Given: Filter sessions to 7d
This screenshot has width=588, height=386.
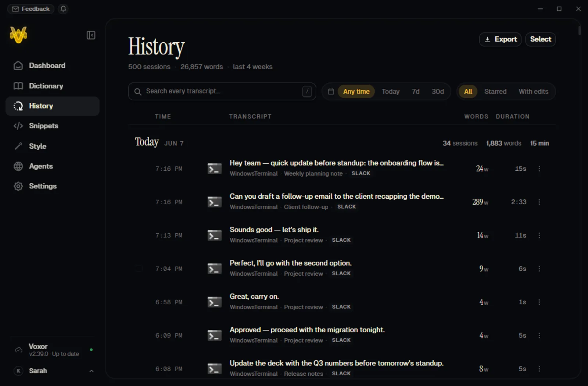Looking at the screenshot, I should [416, 92].
